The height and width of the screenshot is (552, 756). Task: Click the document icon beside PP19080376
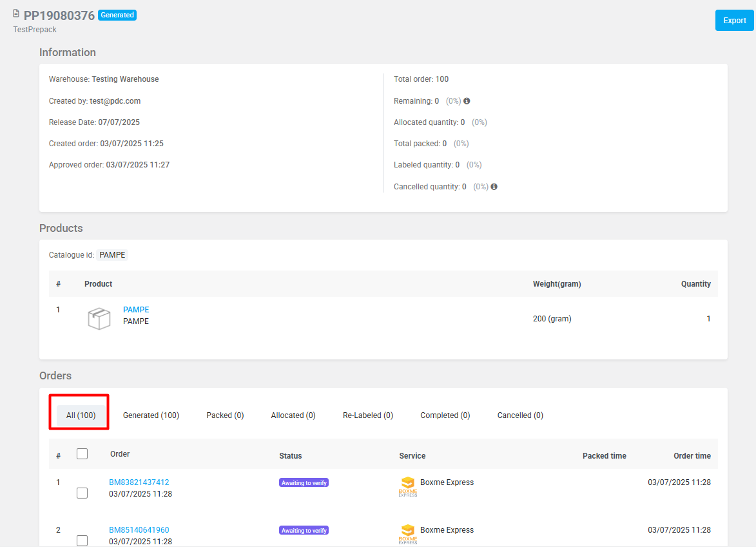[x=16, y=14]
